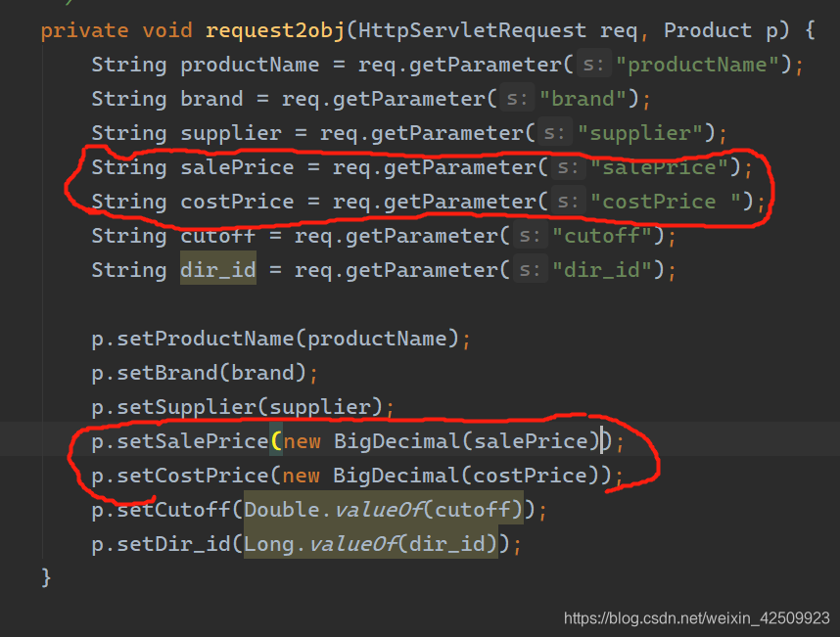The image size is (840, 637).
Task: Select the "costPrice " string literal
Action: pos(666,202)
